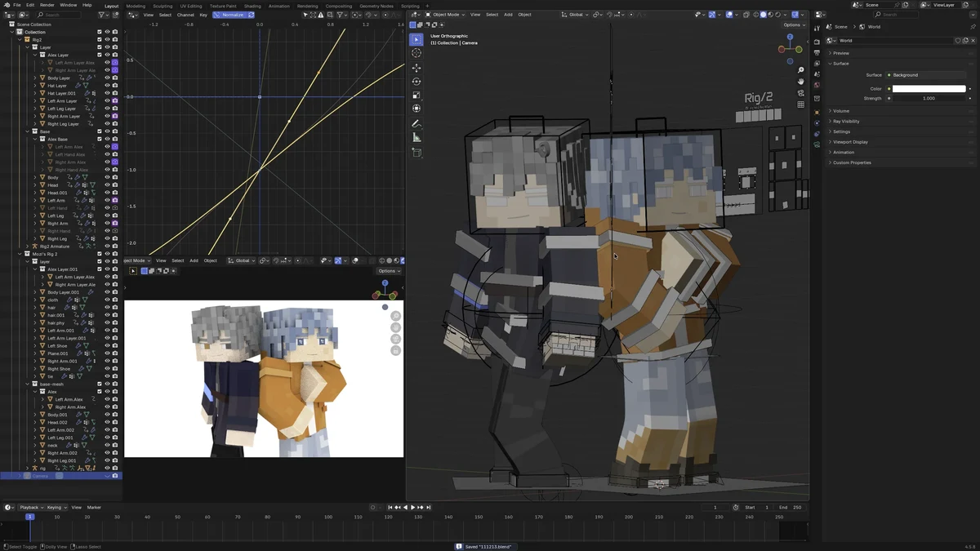Screen dimensions: 980x551
Task: Click the Background surface shader button
Action: (x=927, y=75)
